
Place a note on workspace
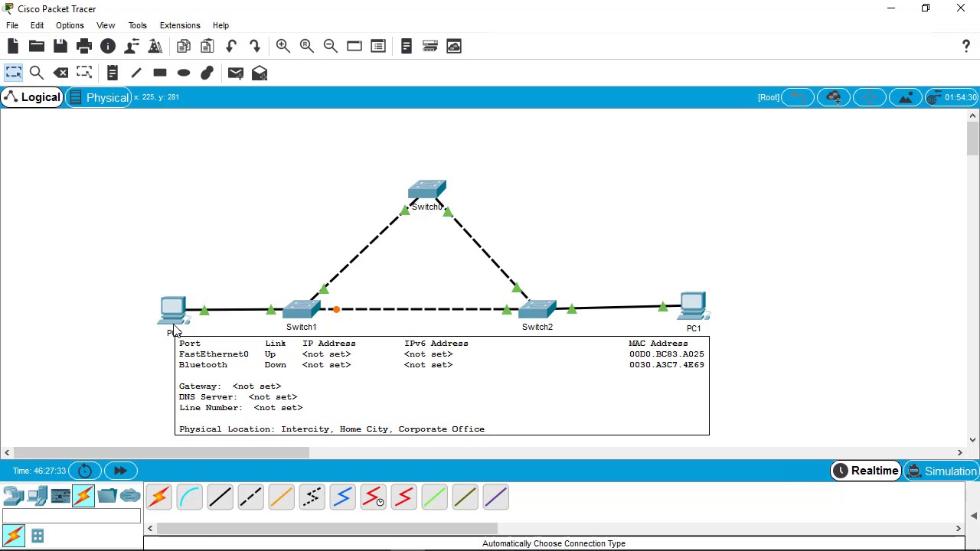[x=113, y=73]
